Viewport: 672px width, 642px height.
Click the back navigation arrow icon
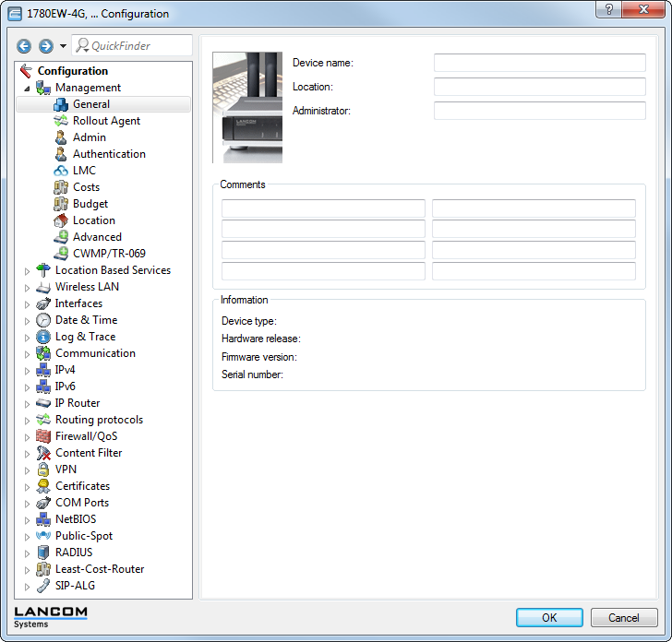(x=24, y=46)
